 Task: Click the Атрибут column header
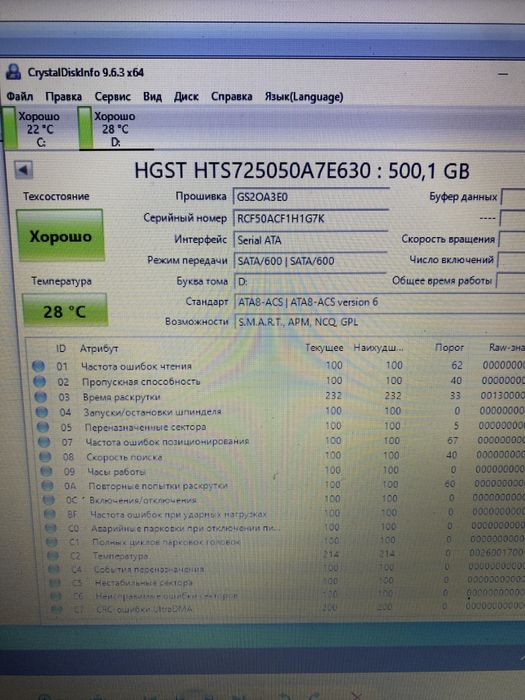point(99,348)
